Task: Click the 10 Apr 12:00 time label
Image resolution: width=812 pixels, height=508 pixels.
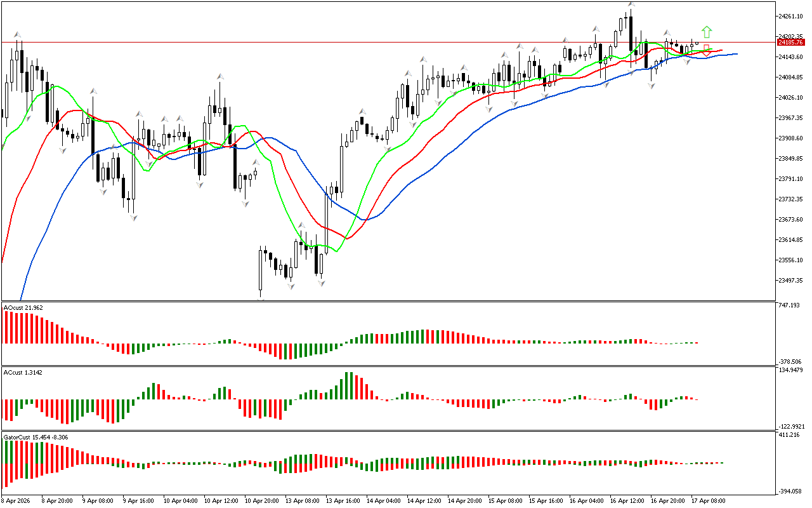Action: tap(220, 500)
